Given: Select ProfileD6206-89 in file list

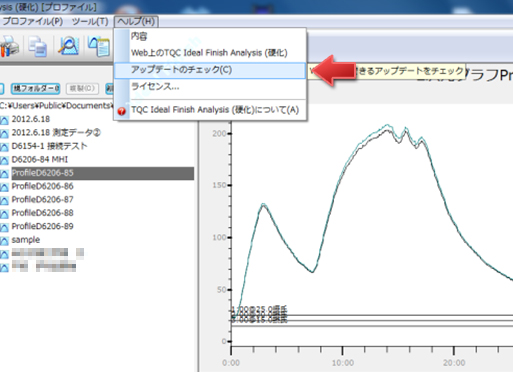Looking at the screenshot, I should (x=42, y=226).
